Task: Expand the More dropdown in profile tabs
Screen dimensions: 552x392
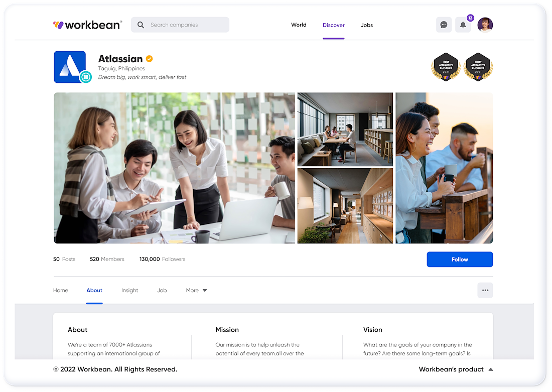Action: 196,290
